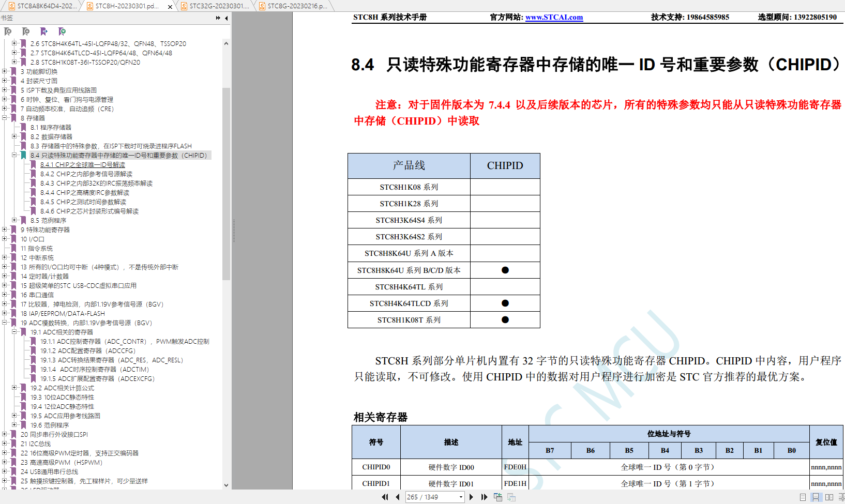This screenshot has height=504, width=845.
Task: Switch to single page view
Action: 803,497
